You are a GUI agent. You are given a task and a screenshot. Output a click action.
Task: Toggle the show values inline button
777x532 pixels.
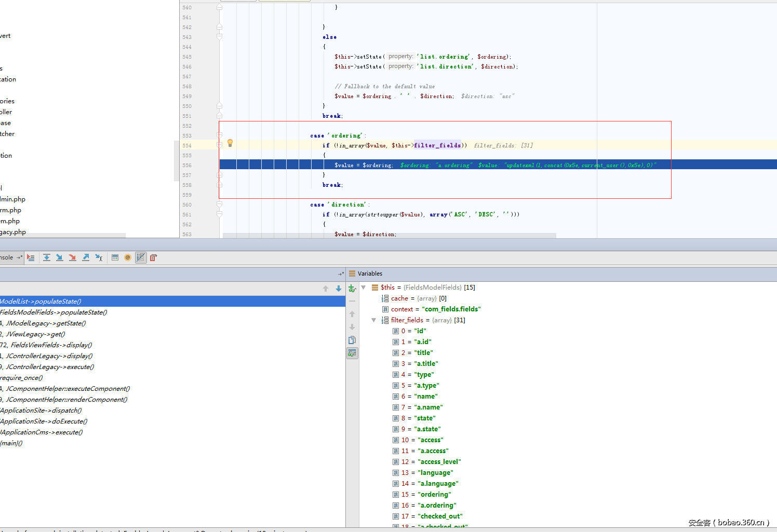tap(141, 257)
